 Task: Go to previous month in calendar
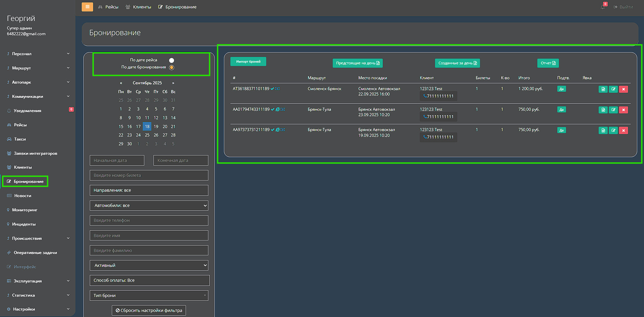click(x=121, y=83)
